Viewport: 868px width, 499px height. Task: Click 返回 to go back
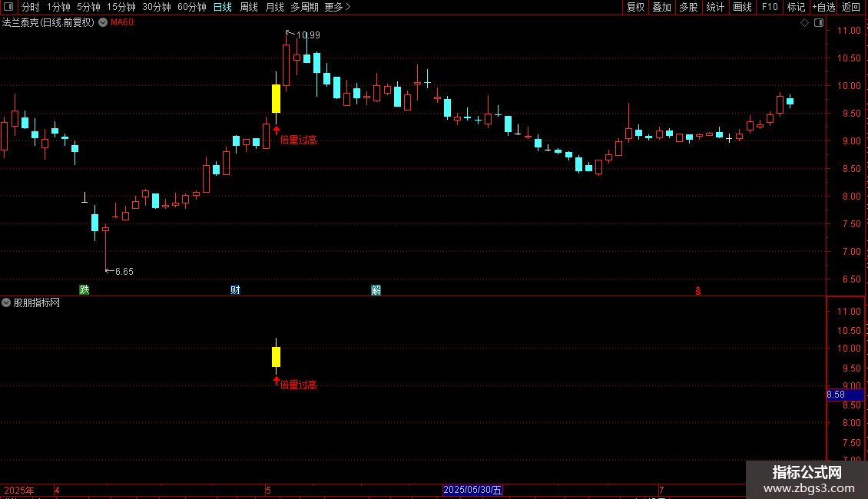pyautogui.click(x=851, y=7)
